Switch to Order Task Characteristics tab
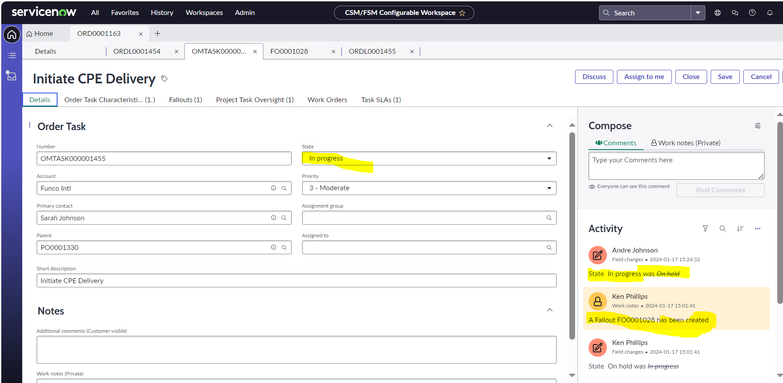Screen dimensions: 783x383 point(110,100)
